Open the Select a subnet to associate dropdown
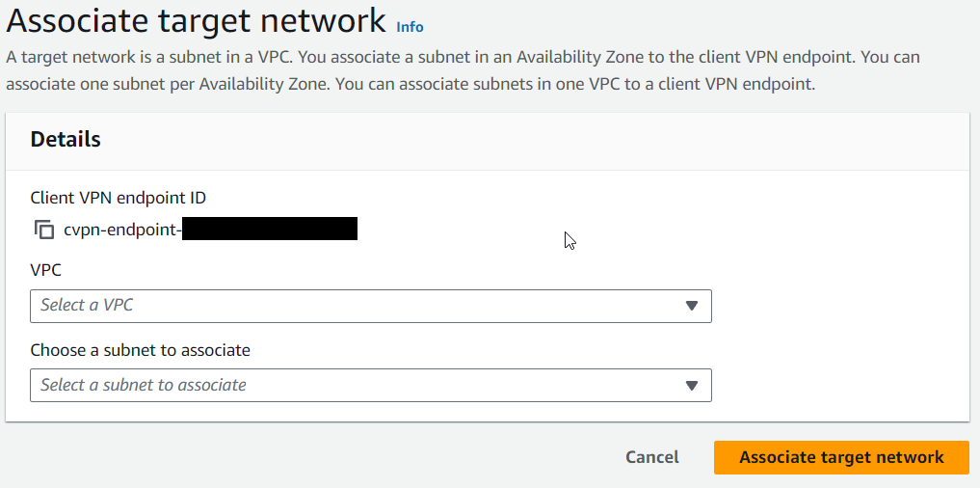Image resolution: width=980 pixels, height=488 pixels. point(371,386)
